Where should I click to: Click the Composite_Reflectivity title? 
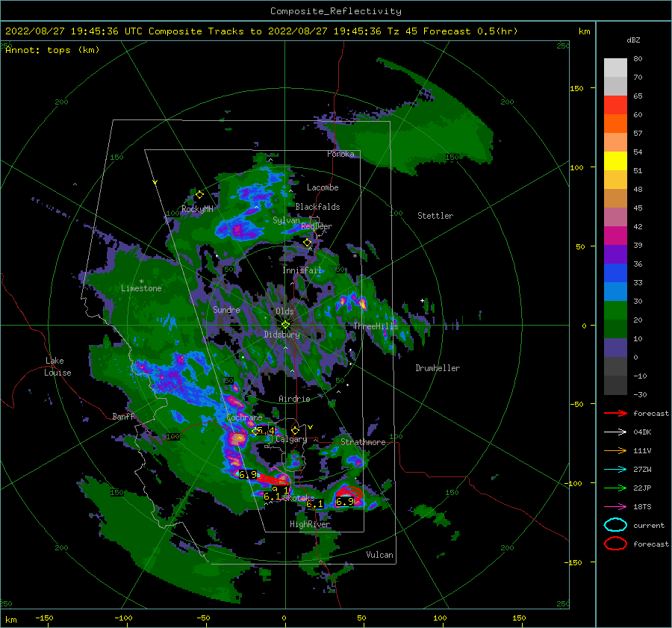pos(336,11)
